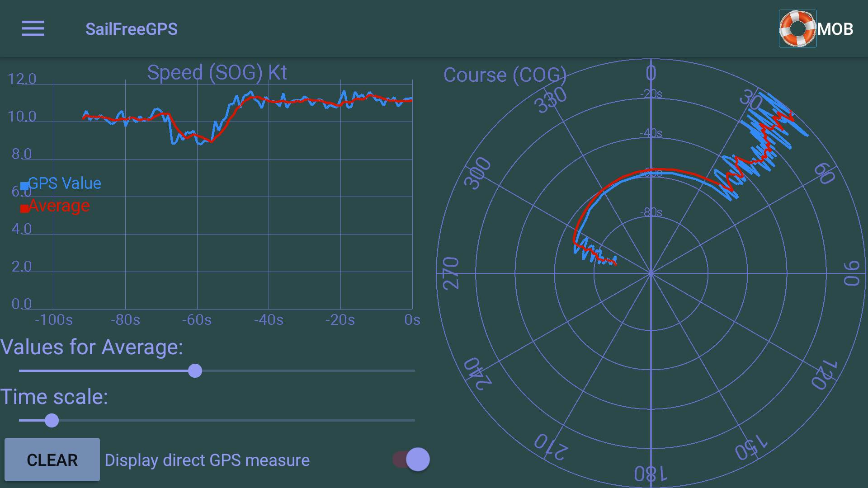Click the 330 degree compass label
This screenshot has width=868, height=488.
click(x=550, y=100)
